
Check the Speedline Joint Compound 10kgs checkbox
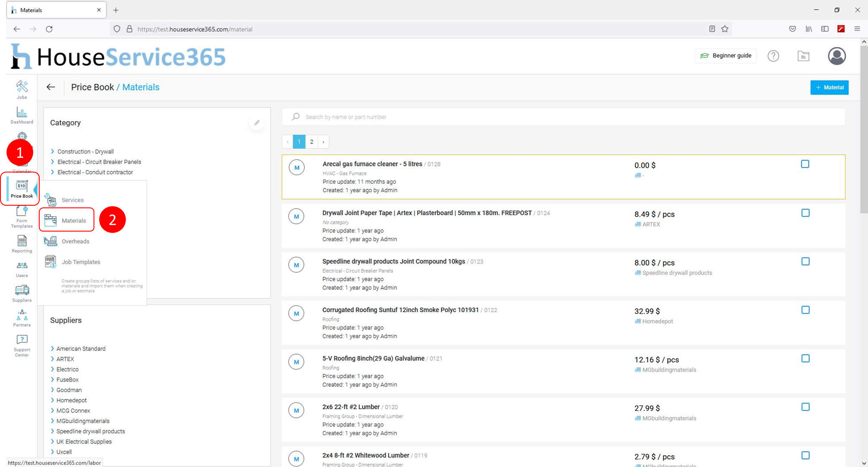pos(806,261)
